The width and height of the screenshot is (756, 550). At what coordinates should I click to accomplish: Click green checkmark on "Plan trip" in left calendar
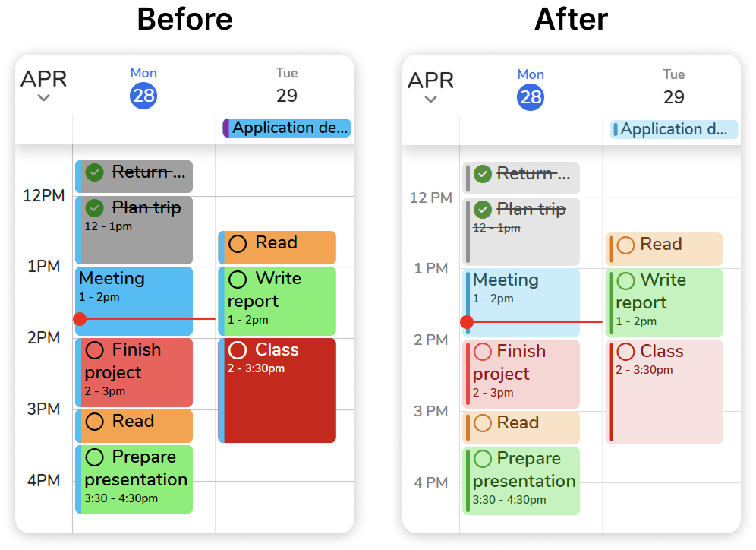[94, 208]
